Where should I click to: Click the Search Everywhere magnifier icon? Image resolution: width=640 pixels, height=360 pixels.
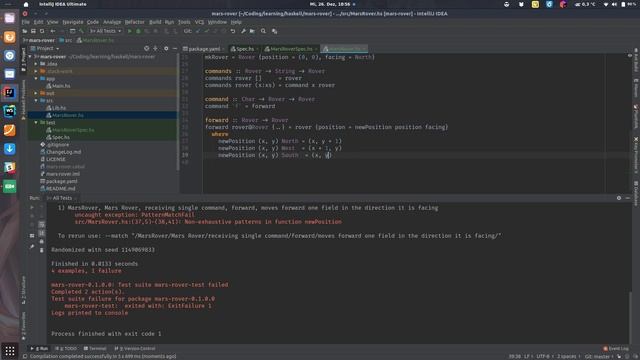(263, 31)
